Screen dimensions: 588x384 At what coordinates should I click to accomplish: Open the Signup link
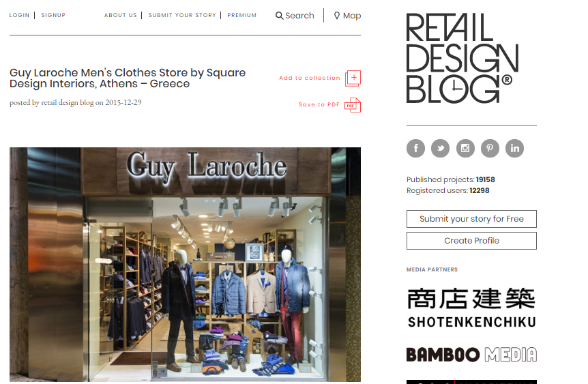coord(53,15)
